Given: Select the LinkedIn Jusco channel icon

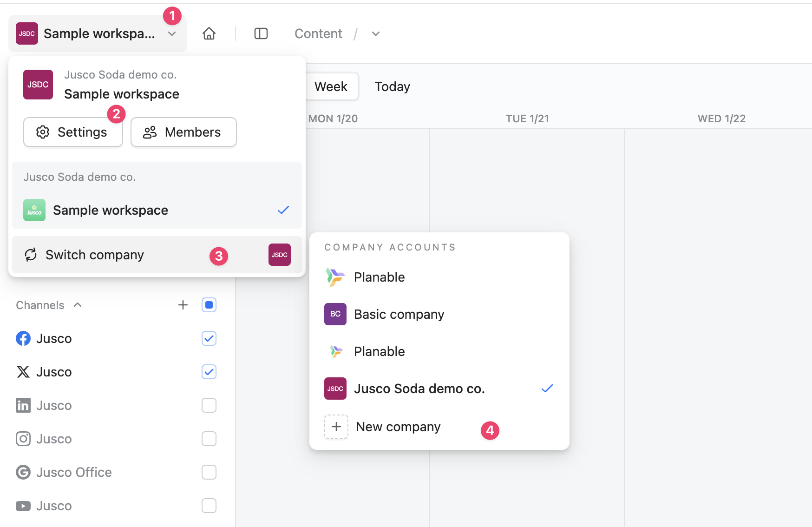Looking at the screenshot, I should [x=23, y=405].
